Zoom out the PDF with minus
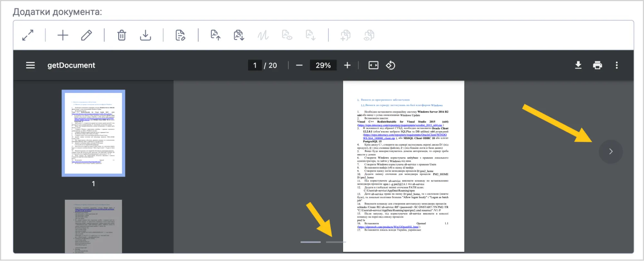The image size is (644, 261). click(299, 65)
